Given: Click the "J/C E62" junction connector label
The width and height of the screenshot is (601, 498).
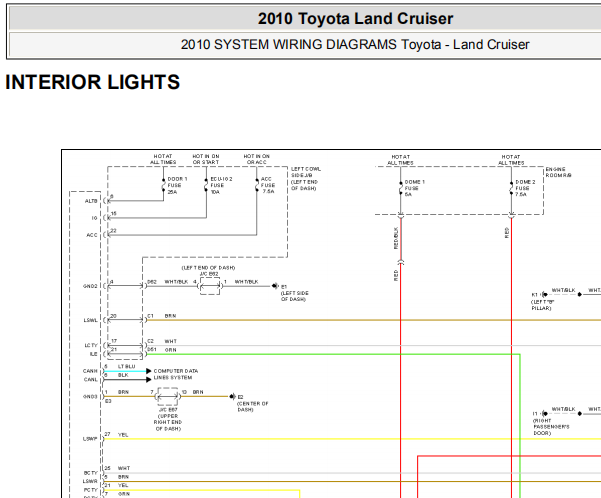Looking at the screenshot, I should coord(209,274).
